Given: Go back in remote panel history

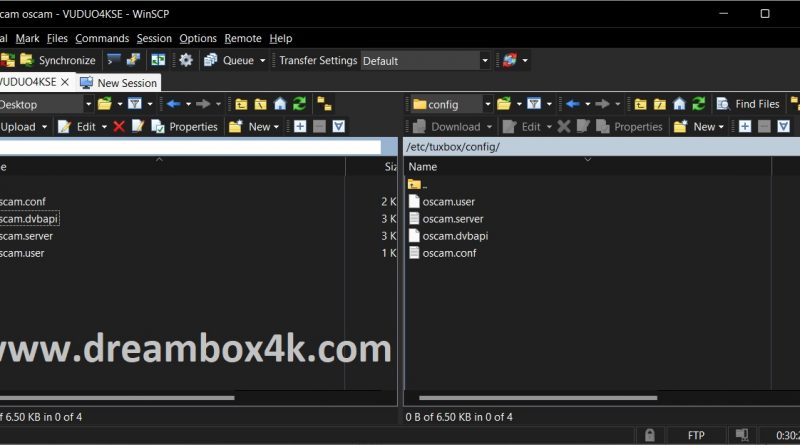Looking at the screenshot, I should click(x=573, y=104).
